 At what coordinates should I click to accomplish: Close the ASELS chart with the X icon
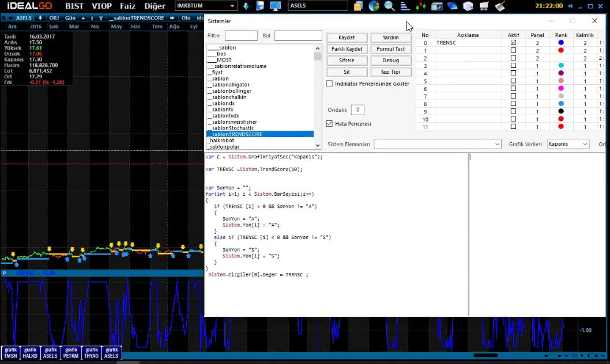point(3,18)
